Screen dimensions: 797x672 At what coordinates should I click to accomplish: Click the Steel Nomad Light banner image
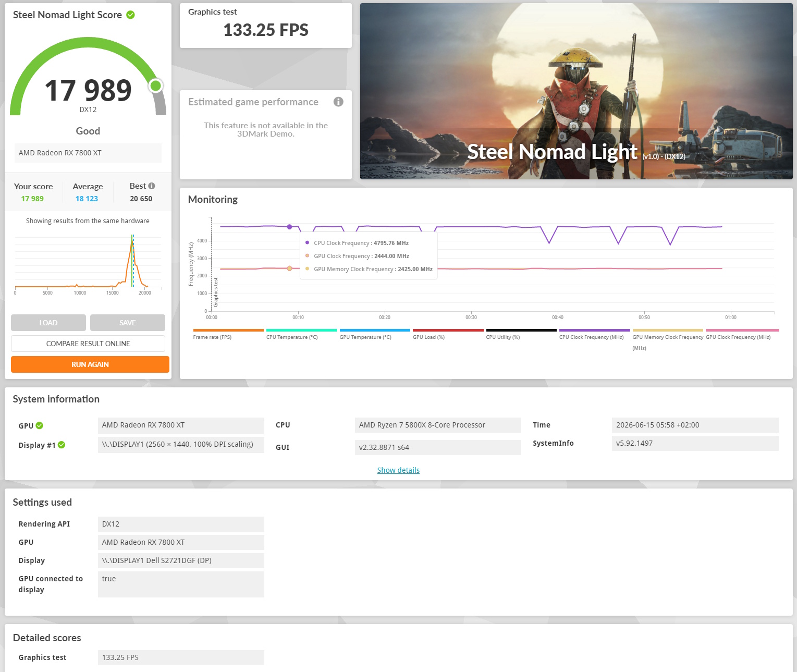coord(577,91)
